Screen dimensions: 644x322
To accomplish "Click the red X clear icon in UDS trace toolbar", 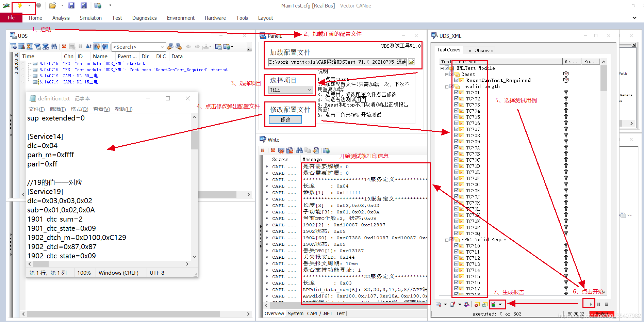I will click(x=64, y=47).
